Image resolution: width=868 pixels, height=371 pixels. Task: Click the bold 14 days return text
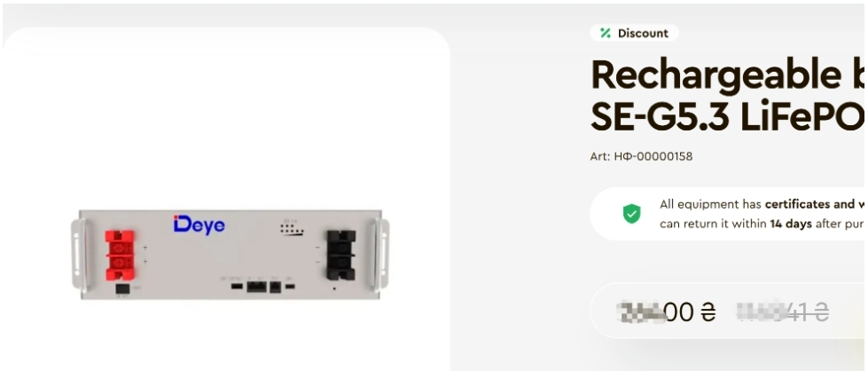click(x=791, y=224)
